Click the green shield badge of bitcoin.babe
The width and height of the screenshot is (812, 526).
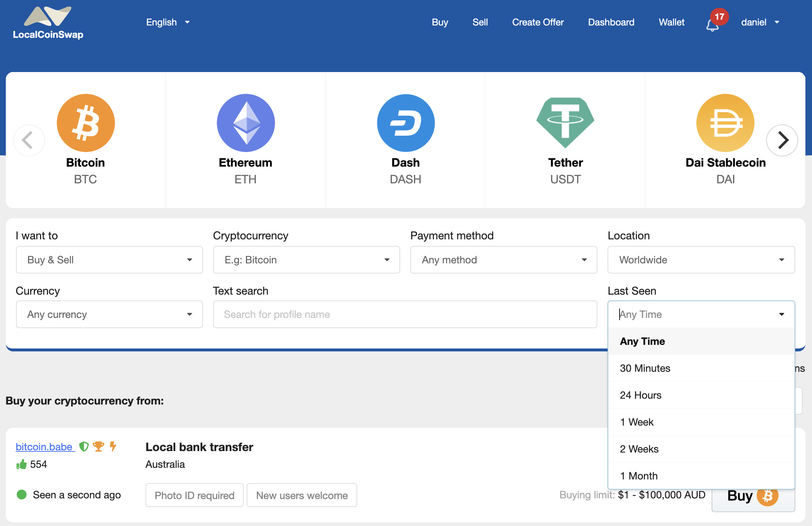click(84, 446)
